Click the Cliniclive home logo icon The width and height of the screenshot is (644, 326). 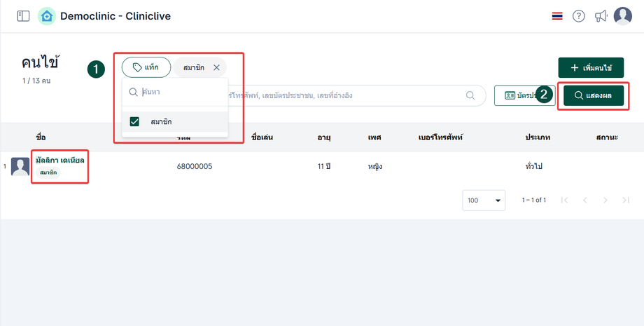[x=47, y=16]
